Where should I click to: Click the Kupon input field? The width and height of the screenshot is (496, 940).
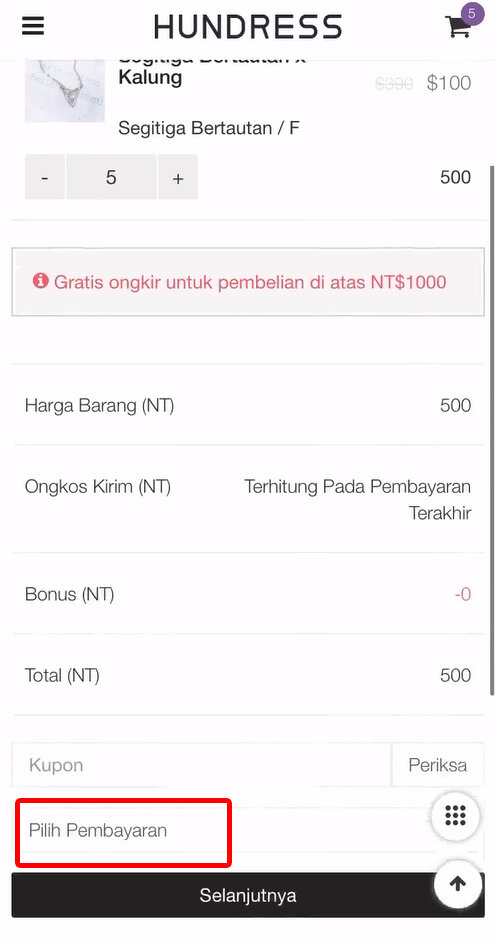click(202, 765)
